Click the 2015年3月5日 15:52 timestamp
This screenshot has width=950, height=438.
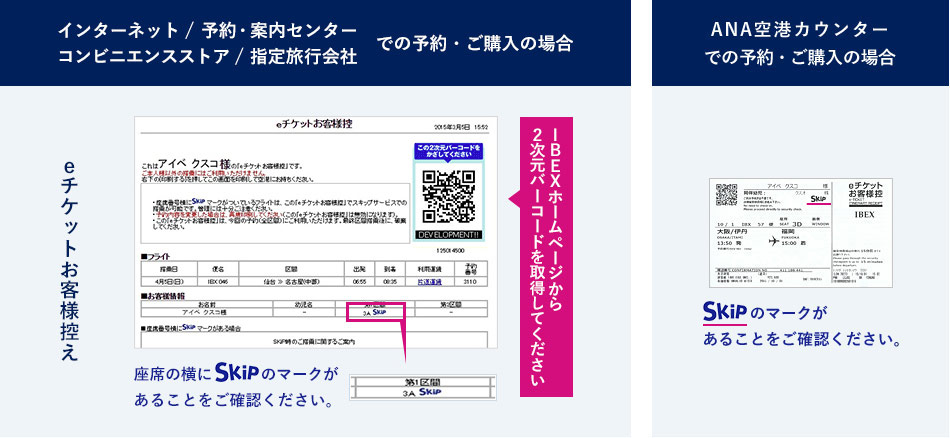pyautogui.click(x=462, y=128)
